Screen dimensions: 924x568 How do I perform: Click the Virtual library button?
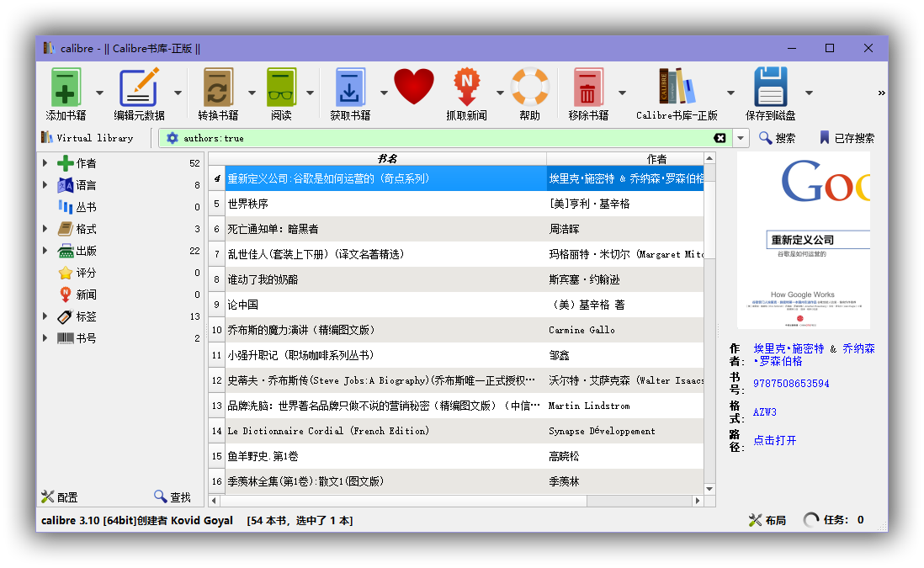88,138
